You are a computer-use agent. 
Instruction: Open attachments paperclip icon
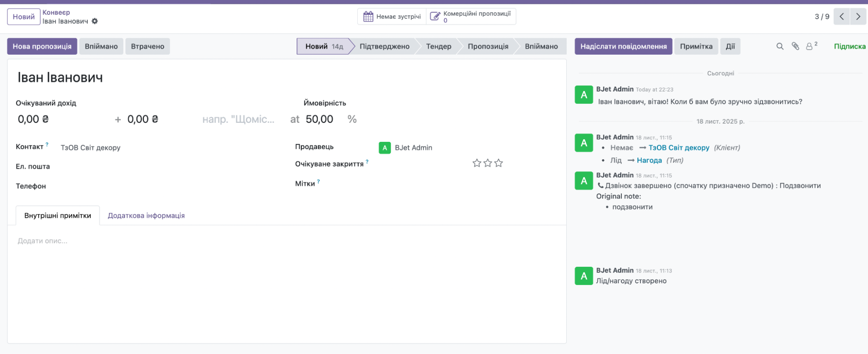click(795, 46)
